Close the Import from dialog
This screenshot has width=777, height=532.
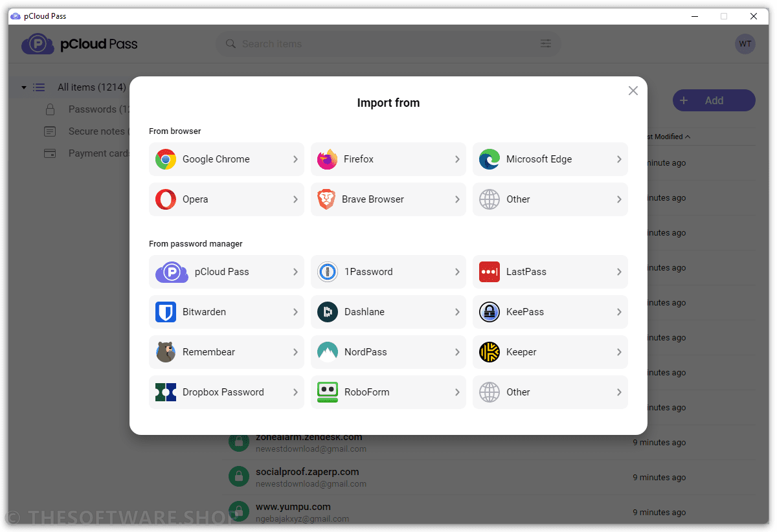click(633, 91)
